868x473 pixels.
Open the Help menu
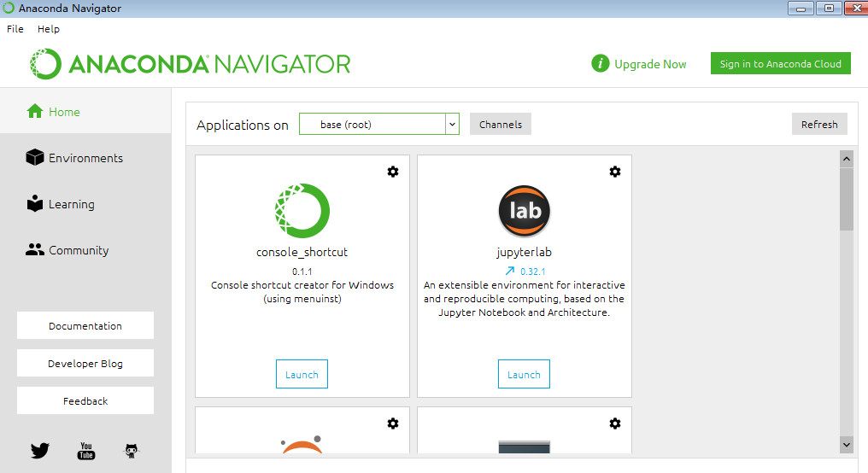coord(48,29)
